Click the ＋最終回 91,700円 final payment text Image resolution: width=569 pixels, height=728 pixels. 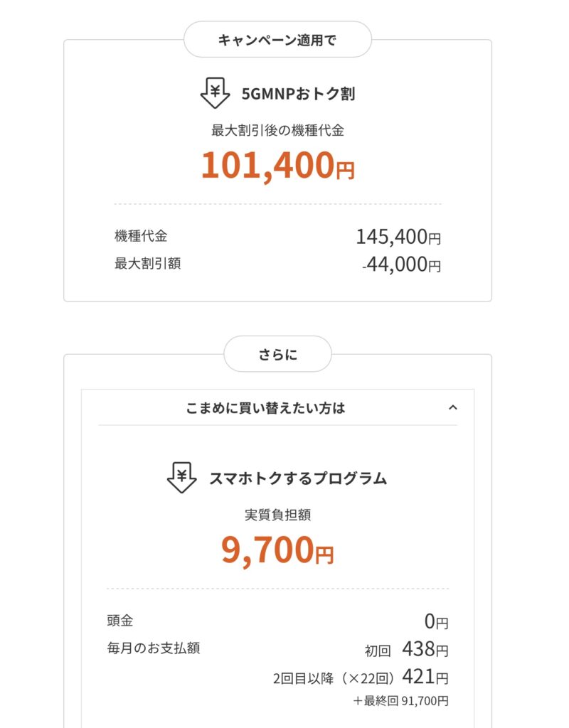point(400,701)
